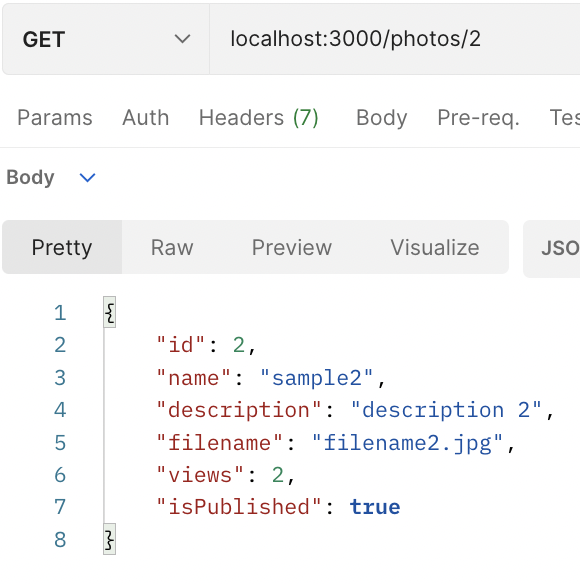Open the Visualize response view
Image resolution: width=580 pixels, height=584 pixels.
435,247
